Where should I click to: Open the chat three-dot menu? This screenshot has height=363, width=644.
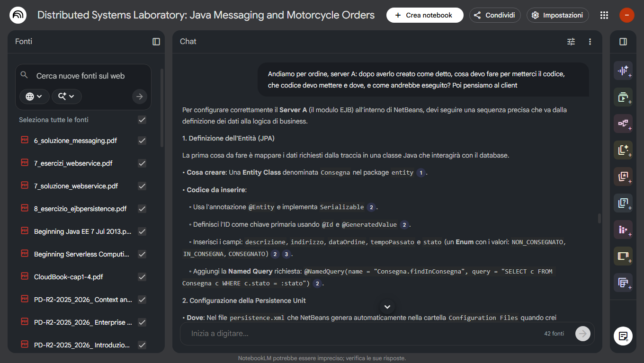tap(590, 42)
